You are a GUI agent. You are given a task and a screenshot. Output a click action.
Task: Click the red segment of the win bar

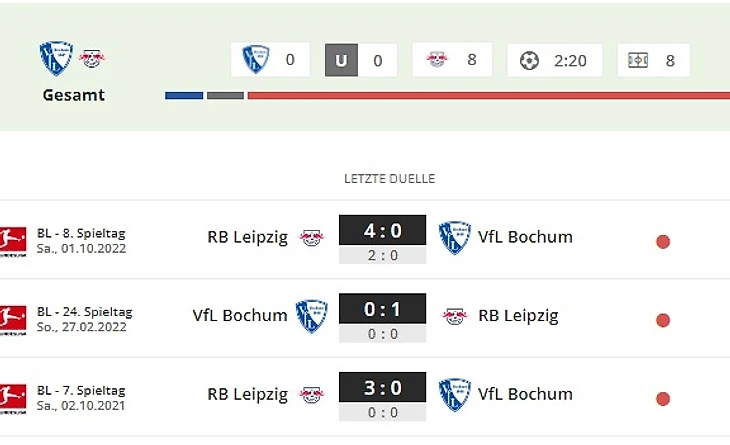click(x=488, y=96)
